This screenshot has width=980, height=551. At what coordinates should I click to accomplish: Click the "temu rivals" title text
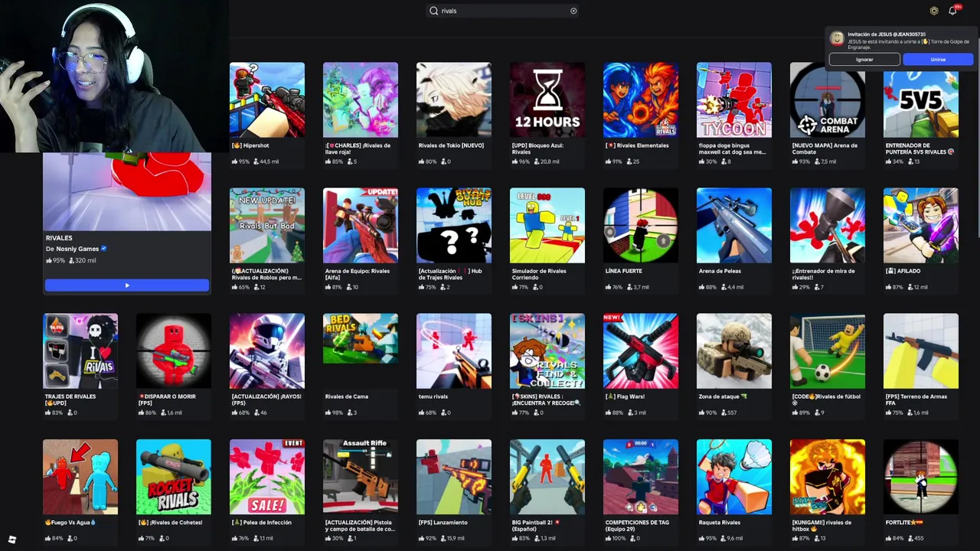(433, 396)
